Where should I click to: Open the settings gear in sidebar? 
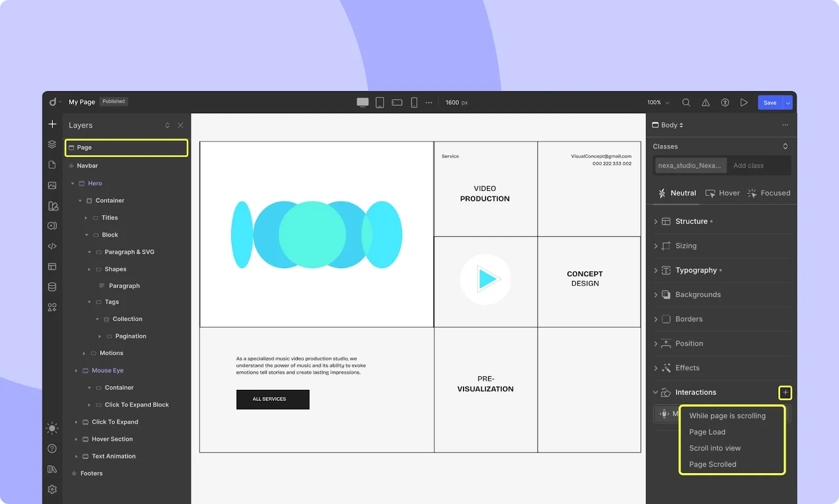click(x=52, y=489)
